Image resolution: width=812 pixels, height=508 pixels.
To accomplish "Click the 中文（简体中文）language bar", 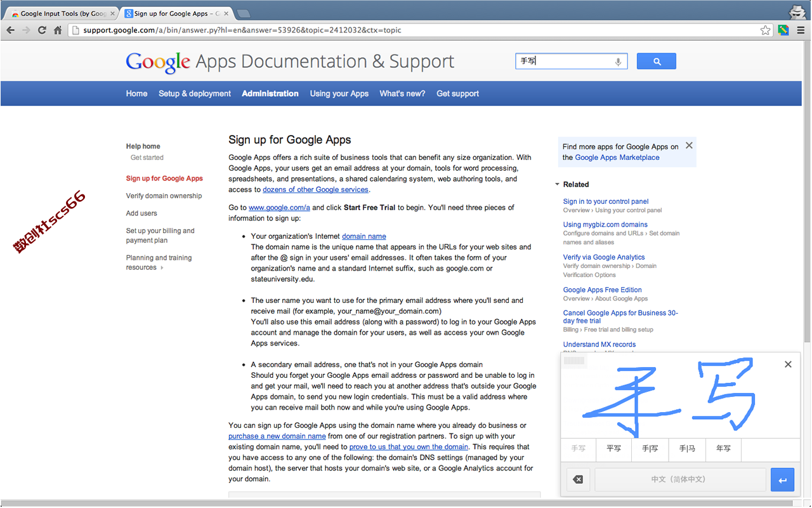I will click(x=680, y=479).
